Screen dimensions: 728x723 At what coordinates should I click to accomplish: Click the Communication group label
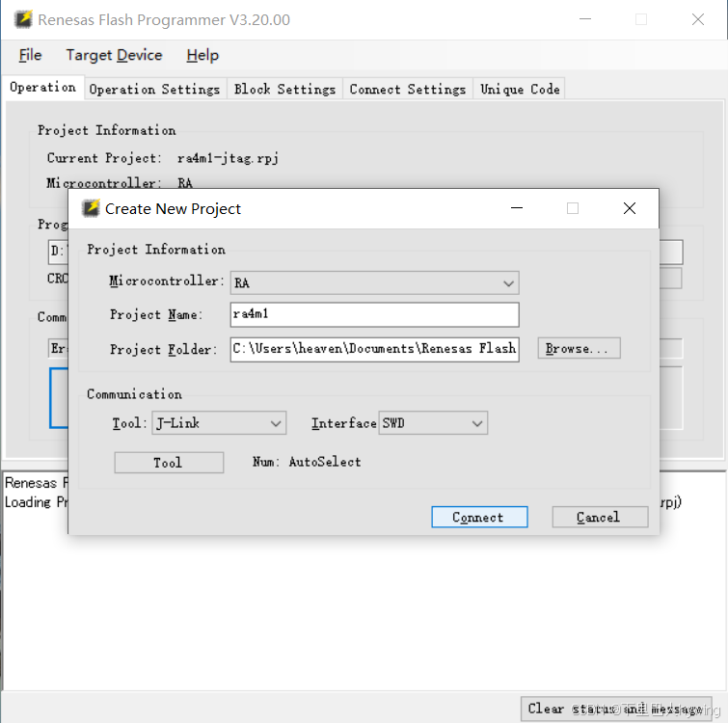(134, 394)
